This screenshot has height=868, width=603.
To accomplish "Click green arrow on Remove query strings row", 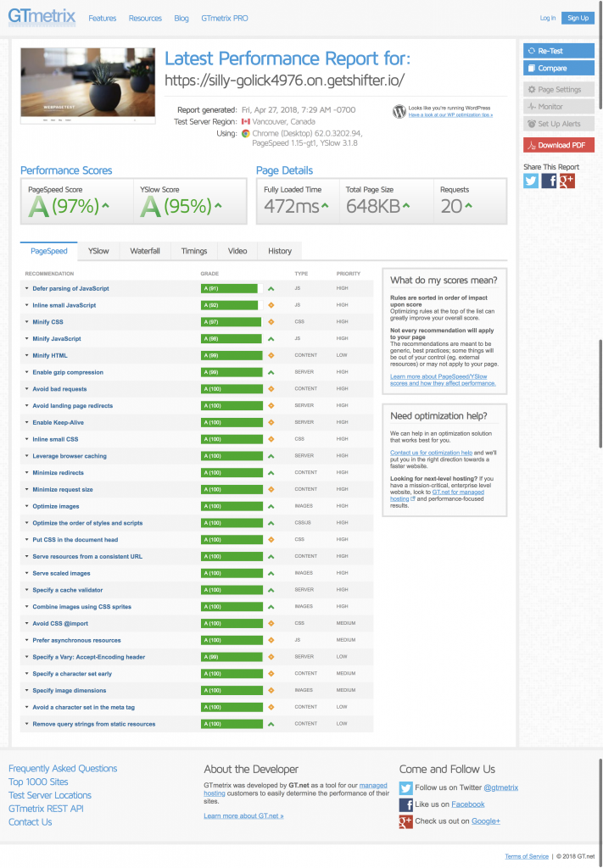I will [x=271, y=724].
